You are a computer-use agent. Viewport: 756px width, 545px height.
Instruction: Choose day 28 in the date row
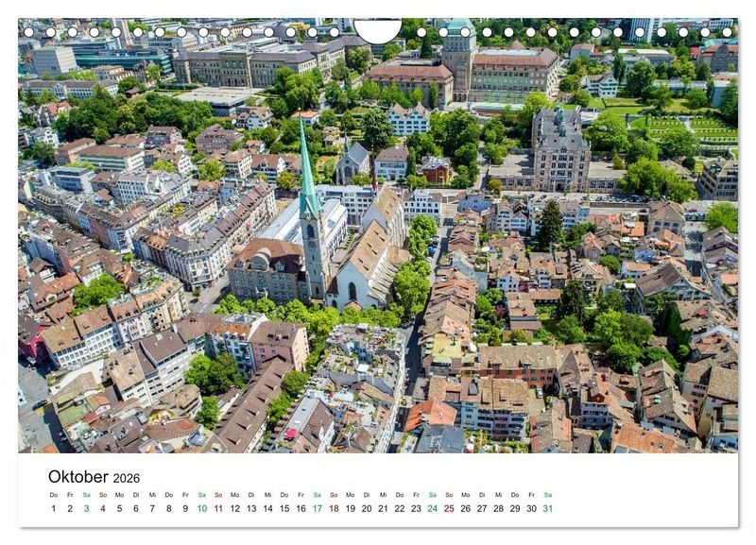click(498, 508)
